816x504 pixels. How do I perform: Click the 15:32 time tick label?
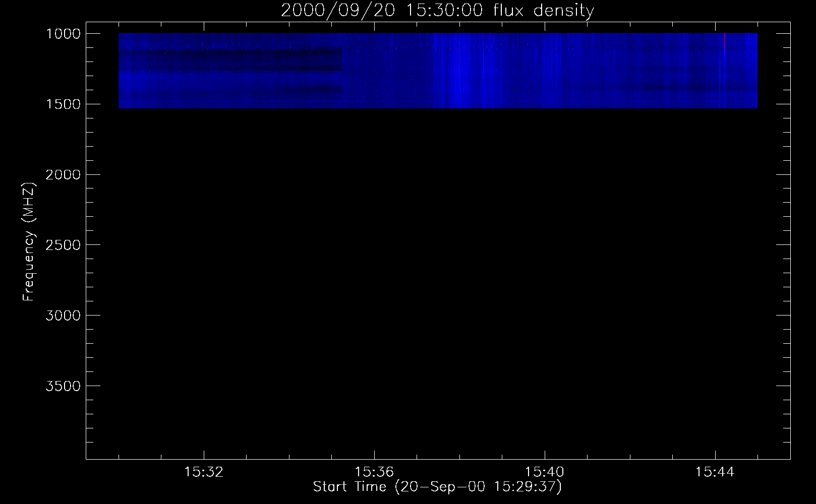pos(204,472)
